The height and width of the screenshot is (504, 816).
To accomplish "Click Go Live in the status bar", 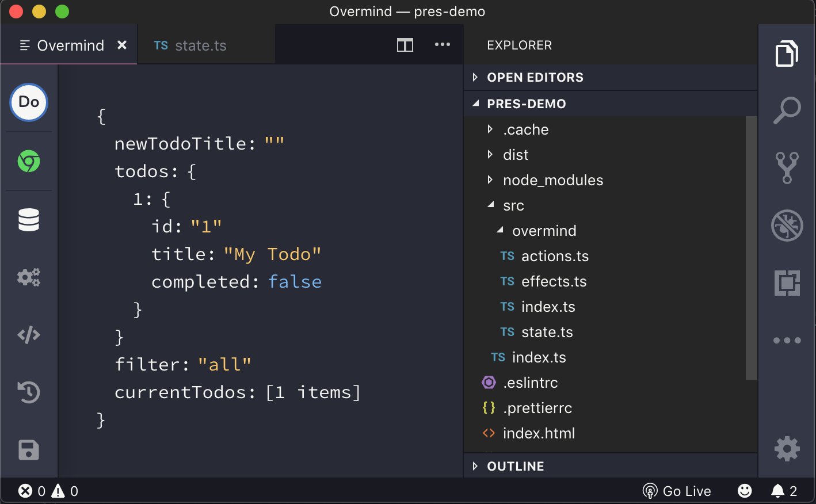I will click(x=677, y=491).
